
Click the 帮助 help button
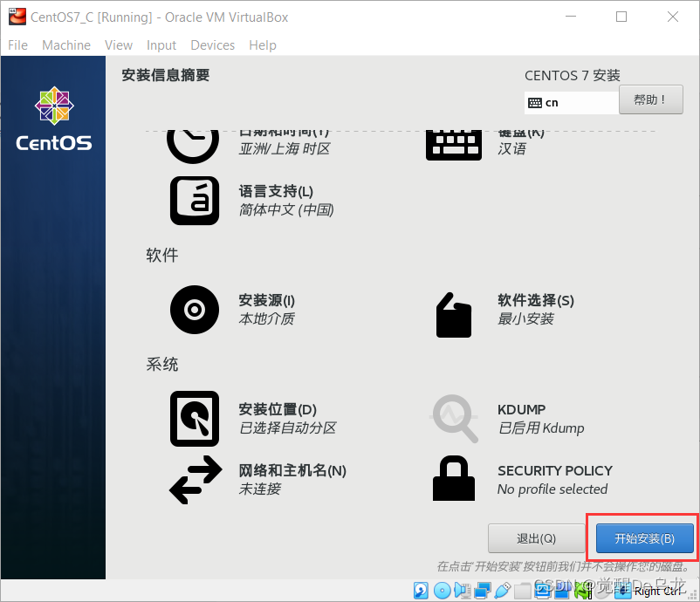point(650,99)
